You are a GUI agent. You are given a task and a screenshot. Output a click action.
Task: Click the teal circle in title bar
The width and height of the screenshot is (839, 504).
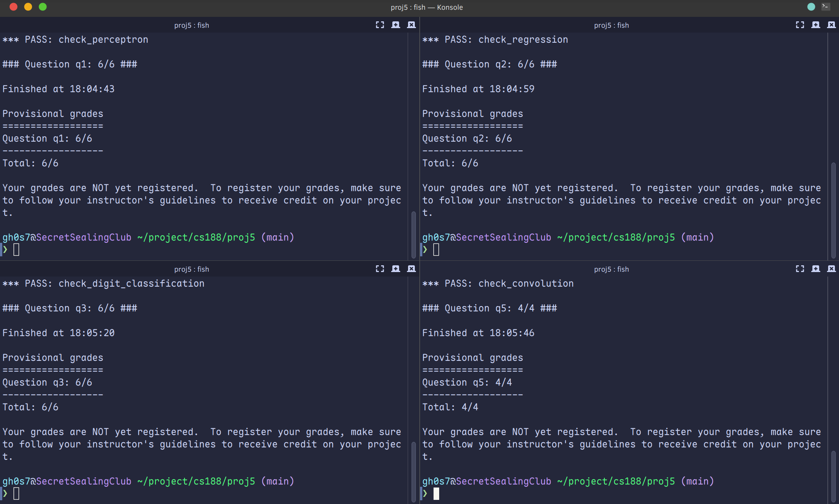(x=811, y=7)
